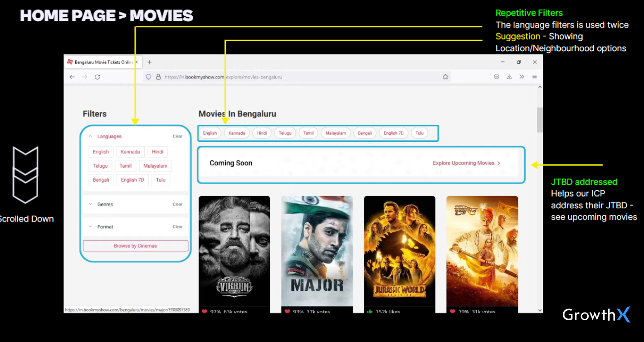
Task: Toggle the Malayalam filter in sidebar
Action: [x=156, y=166]
